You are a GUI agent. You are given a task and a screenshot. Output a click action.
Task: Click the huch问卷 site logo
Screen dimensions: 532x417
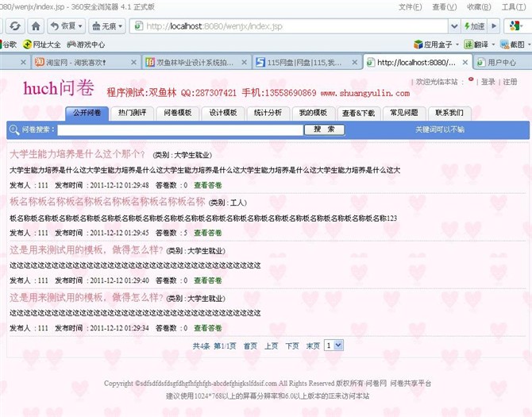pyautogui.click(x=58, y=88)
